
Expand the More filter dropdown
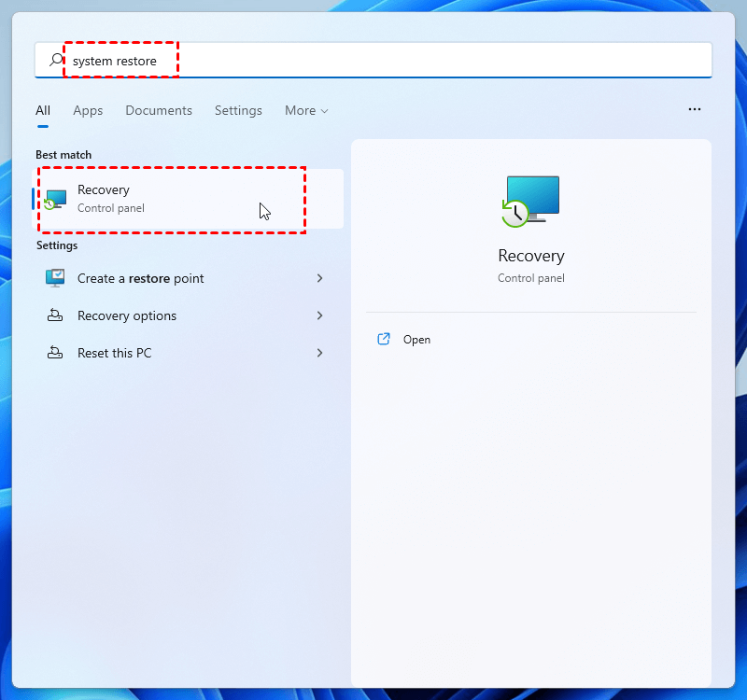pos(306,110)
